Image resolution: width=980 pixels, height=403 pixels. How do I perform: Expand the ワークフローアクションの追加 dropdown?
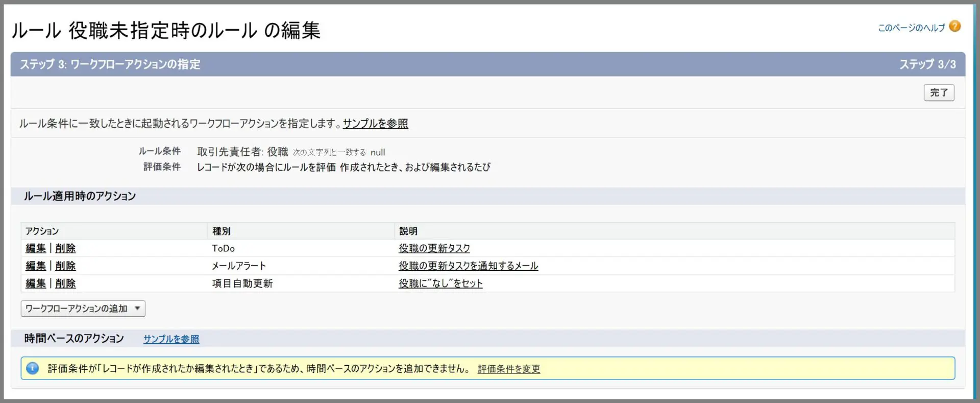83,309
